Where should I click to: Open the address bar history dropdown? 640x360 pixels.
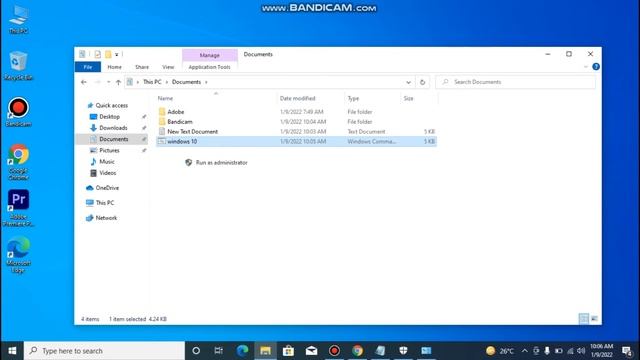408,82
